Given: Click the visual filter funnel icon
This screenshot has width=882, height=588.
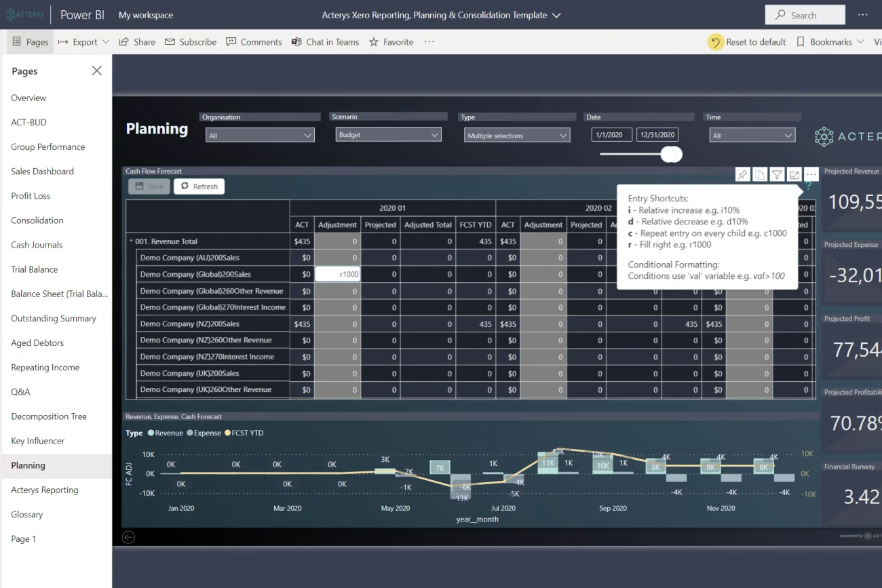Looking at the screenshot, I should [x=778, y=175].
